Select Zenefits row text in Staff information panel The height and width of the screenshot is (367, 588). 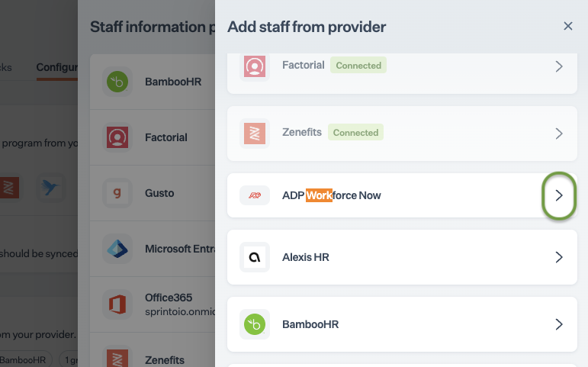[165, 360]
